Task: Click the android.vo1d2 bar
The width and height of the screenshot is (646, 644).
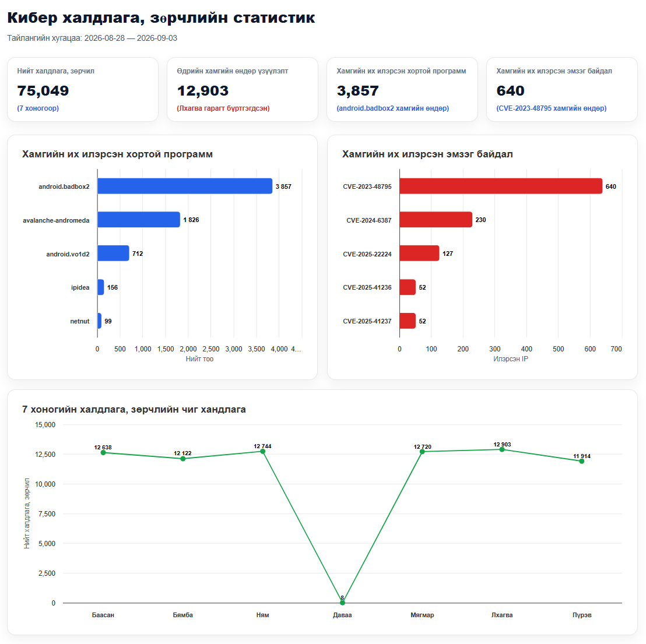Action: [113, 254]
